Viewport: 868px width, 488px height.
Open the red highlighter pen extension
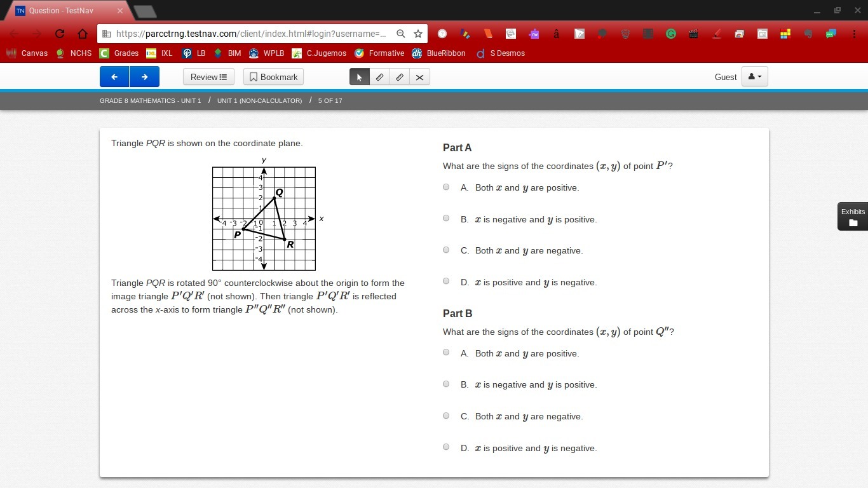(717, 34)
